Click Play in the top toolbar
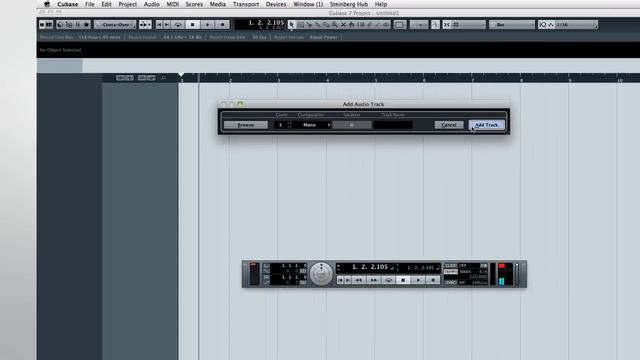The height and width of the screenshot is (360, 640). coord(207,24)
